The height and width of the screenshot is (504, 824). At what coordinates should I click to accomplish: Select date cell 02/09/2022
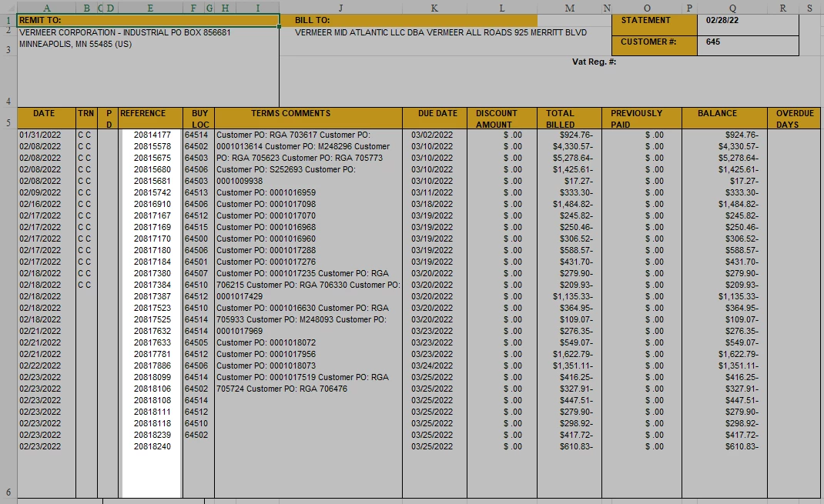40,192
